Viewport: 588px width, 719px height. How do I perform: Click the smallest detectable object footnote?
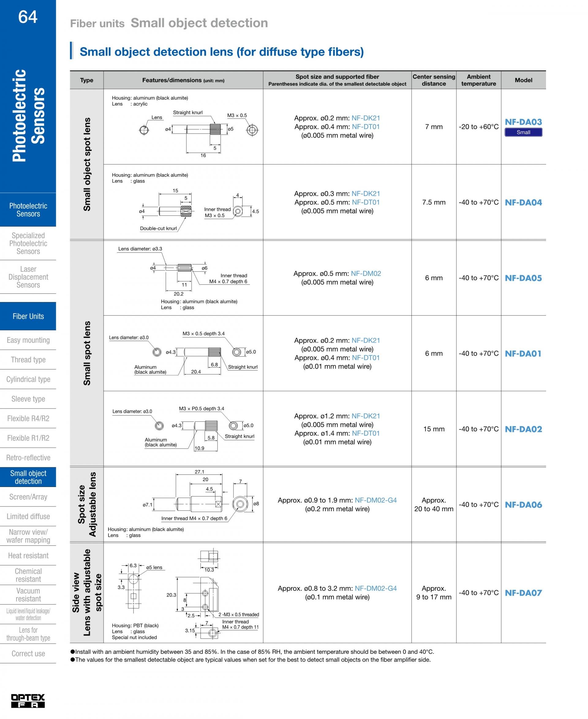(x=251, y=660)
